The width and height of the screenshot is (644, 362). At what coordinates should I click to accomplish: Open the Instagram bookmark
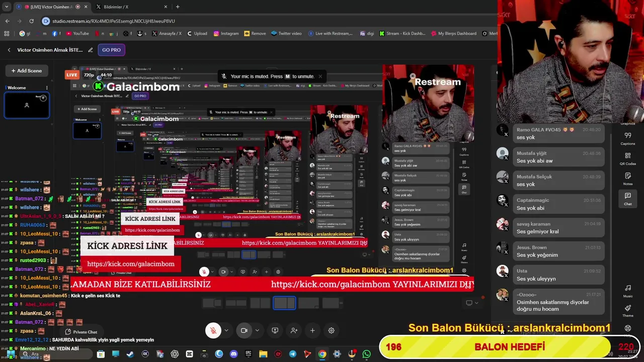click(226, 34)
